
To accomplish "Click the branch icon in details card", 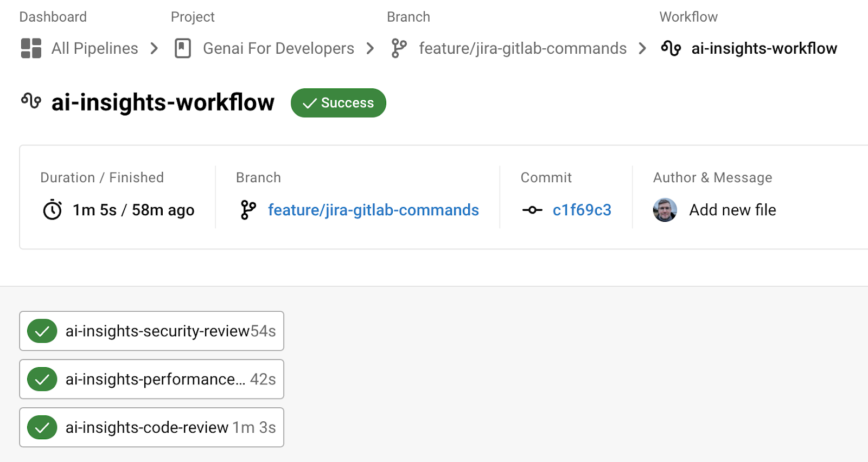I will 248,210.
